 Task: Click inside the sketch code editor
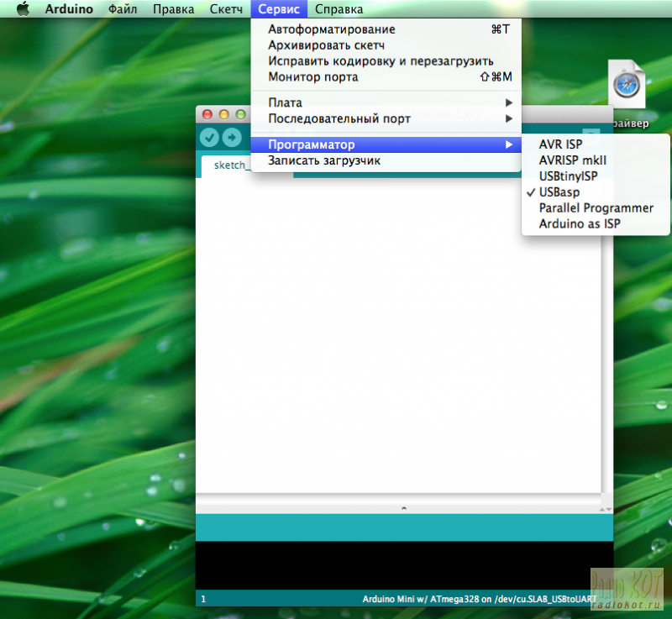click(x=398, y=335)
